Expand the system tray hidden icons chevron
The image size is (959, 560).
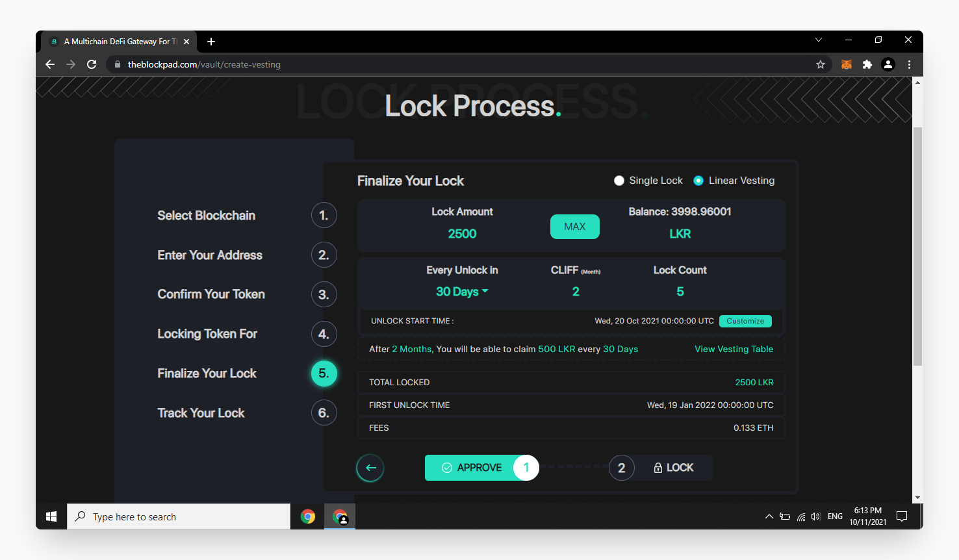pos(769,516)
